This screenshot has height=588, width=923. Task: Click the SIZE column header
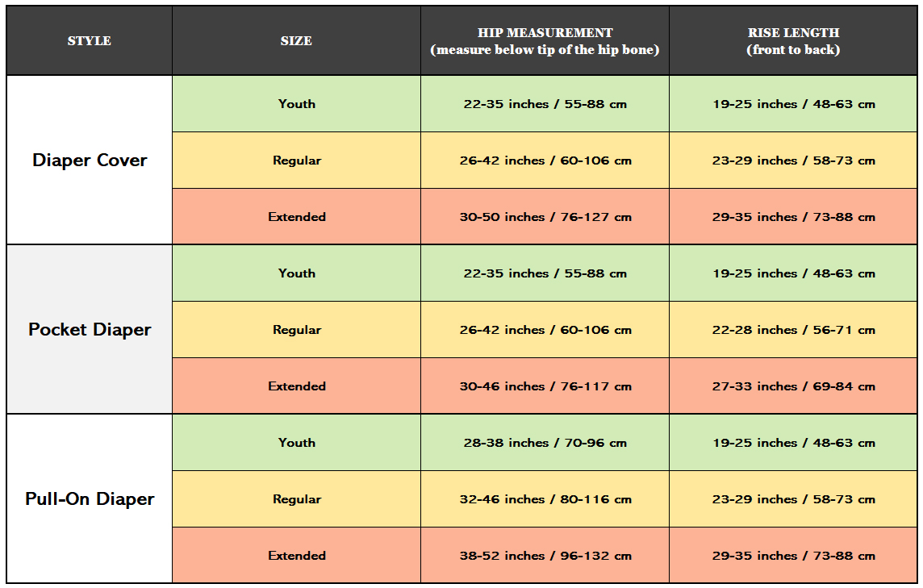coord(296,41)
